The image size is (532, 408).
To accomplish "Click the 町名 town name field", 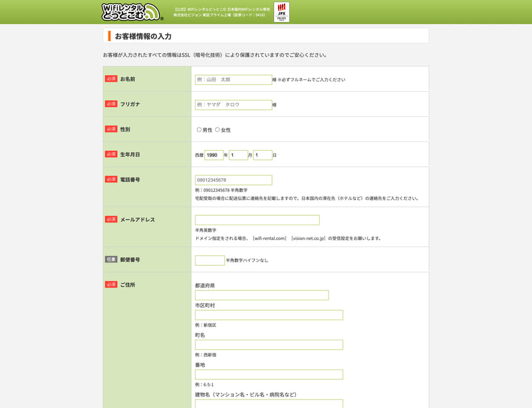I will pyautogui.click(x=269, y=345).
